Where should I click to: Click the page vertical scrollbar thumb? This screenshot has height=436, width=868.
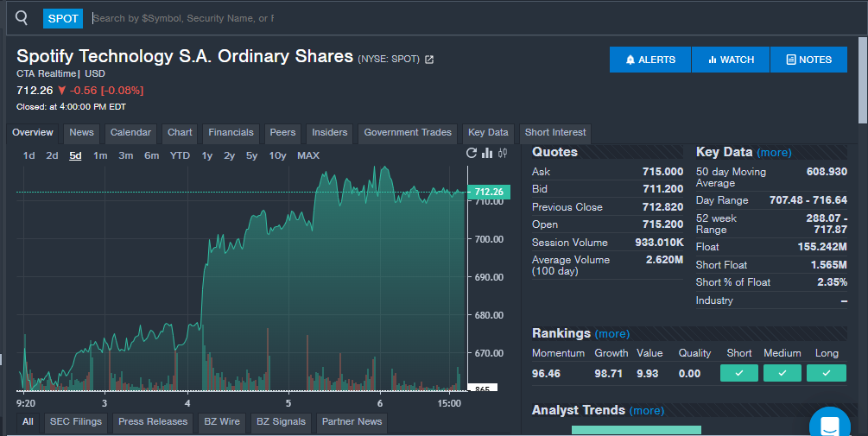863,80
